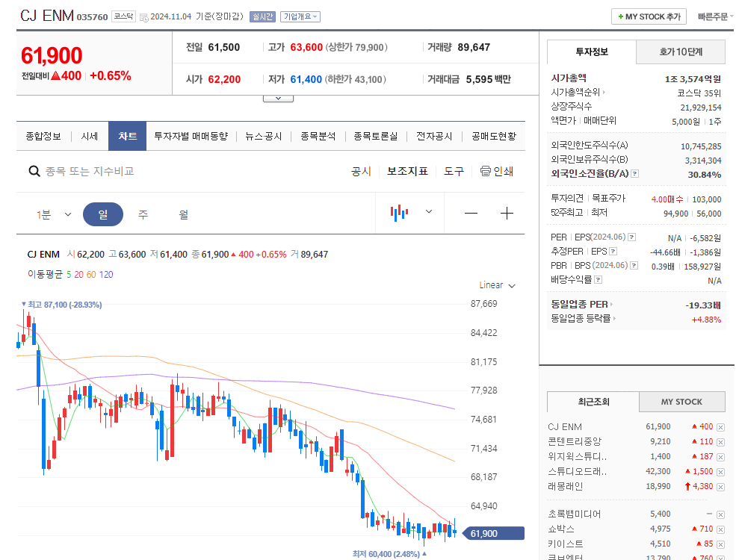Open the 투자자별 매매동향 tab

(191, 136)
